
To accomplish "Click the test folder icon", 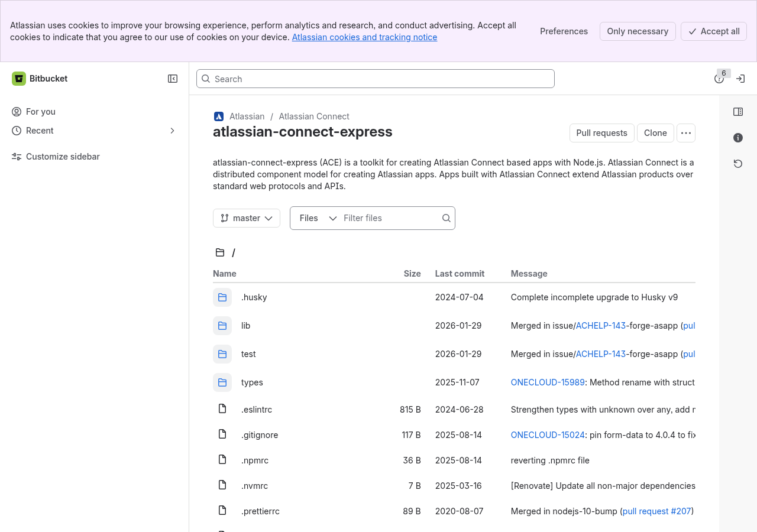I will pos(222,354).
